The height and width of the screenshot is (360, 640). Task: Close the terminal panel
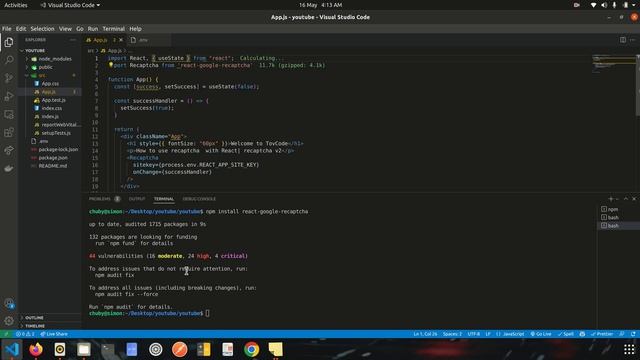634,199
